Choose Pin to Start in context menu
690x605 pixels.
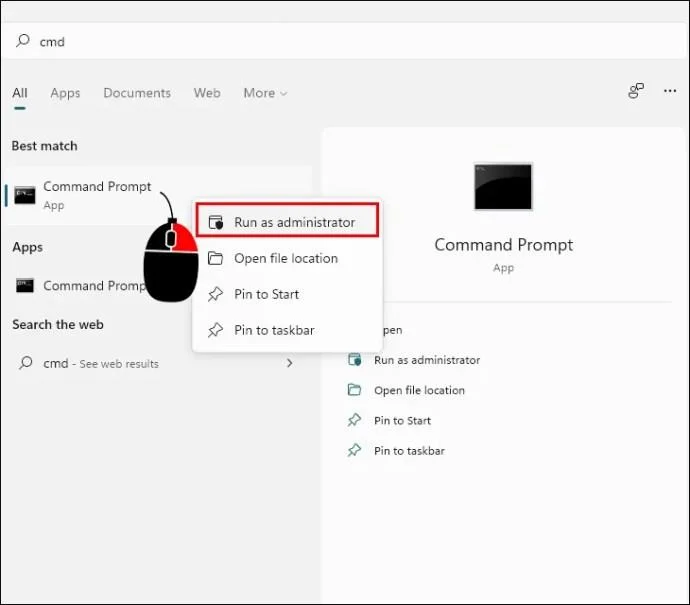tap(287, 294)
